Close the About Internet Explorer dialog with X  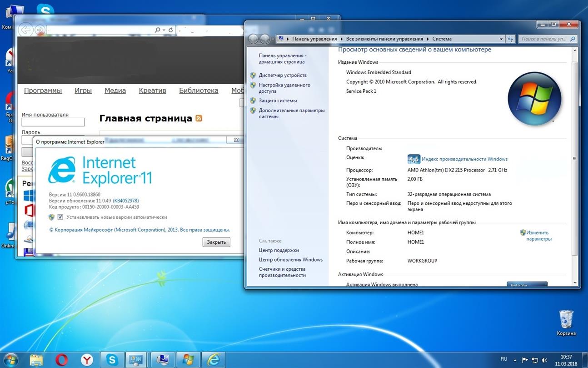(x=236, y=141)
